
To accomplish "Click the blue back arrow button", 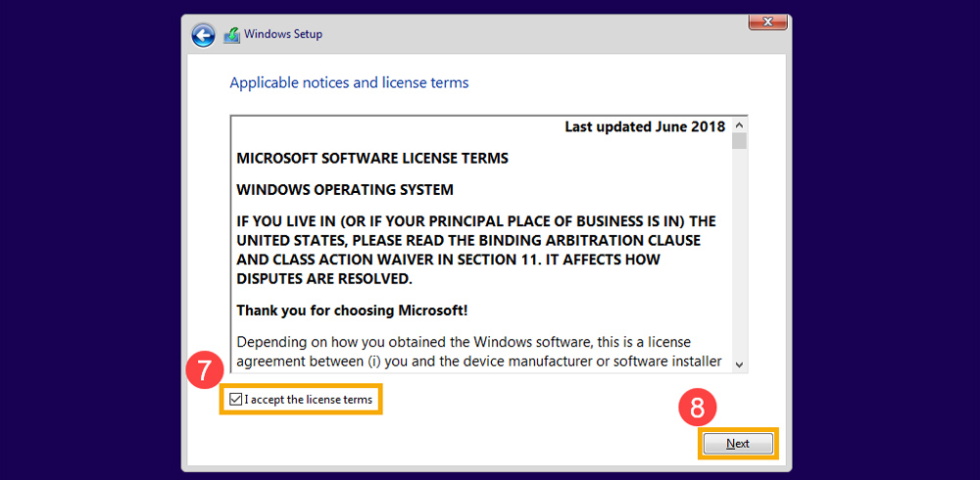I will click(203, 36).
